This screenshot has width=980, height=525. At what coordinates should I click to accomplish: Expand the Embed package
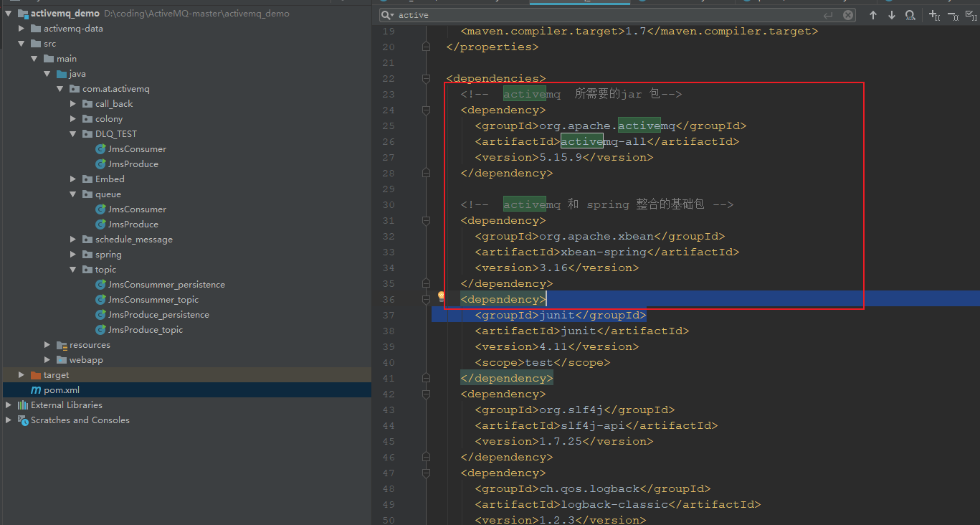coord(73,179)
